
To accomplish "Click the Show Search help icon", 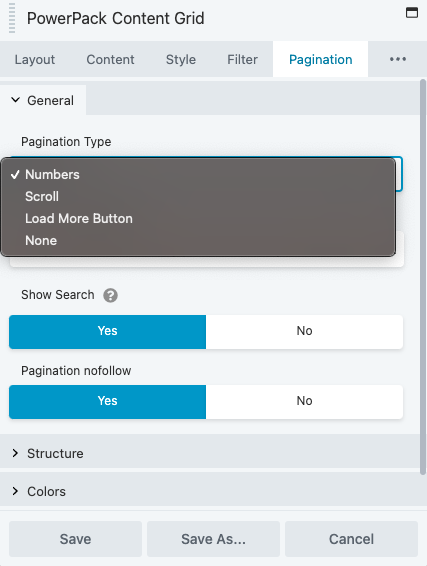I will 110,295.
